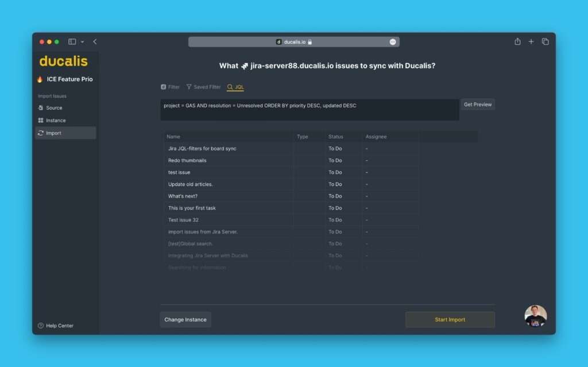The image size is (588, 367).
Task: Toggle the Safari sidebar icon
Action: [x=72, y=42]
